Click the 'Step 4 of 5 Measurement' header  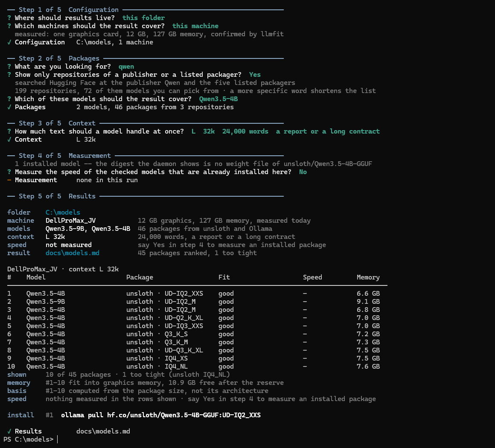tap(65, 156)
